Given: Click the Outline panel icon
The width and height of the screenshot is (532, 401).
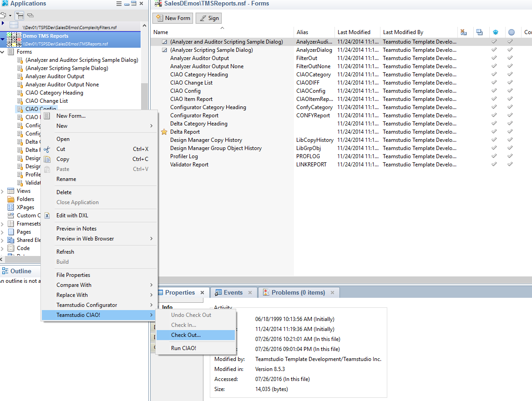Looking at the screenshot, I should coord(5,271).
